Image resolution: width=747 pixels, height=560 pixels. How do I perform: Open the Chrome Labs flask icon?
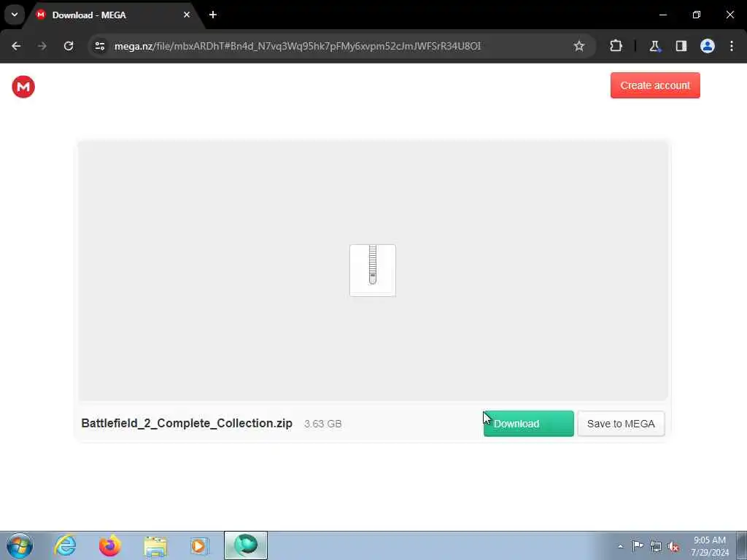pos(654,46)
